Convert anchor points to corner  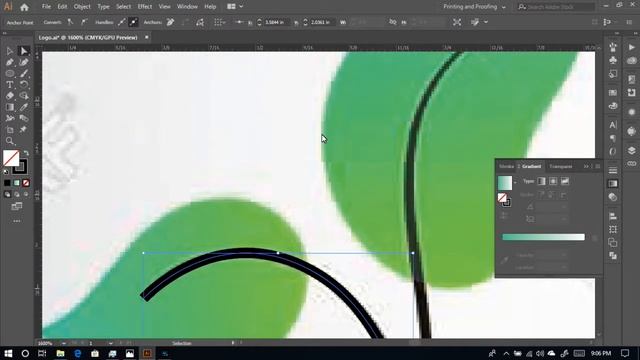pos(70,22)
